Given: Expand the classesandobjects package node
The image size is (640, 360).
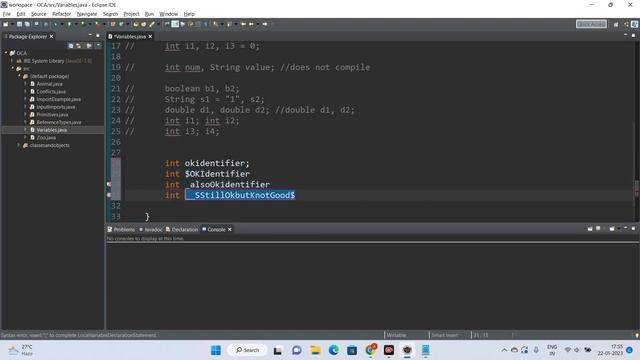Looking at the screenshot, I should point(19,145).
